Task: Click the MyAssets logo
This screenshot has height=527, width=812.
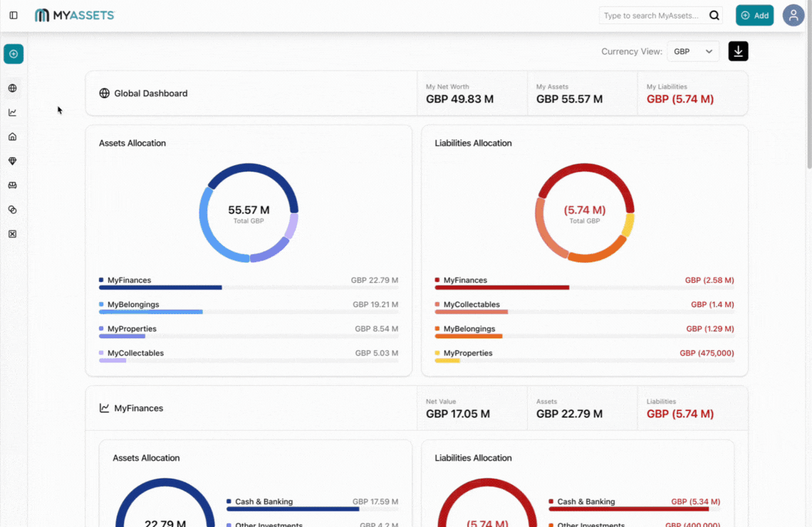Action: coord(74,15)
